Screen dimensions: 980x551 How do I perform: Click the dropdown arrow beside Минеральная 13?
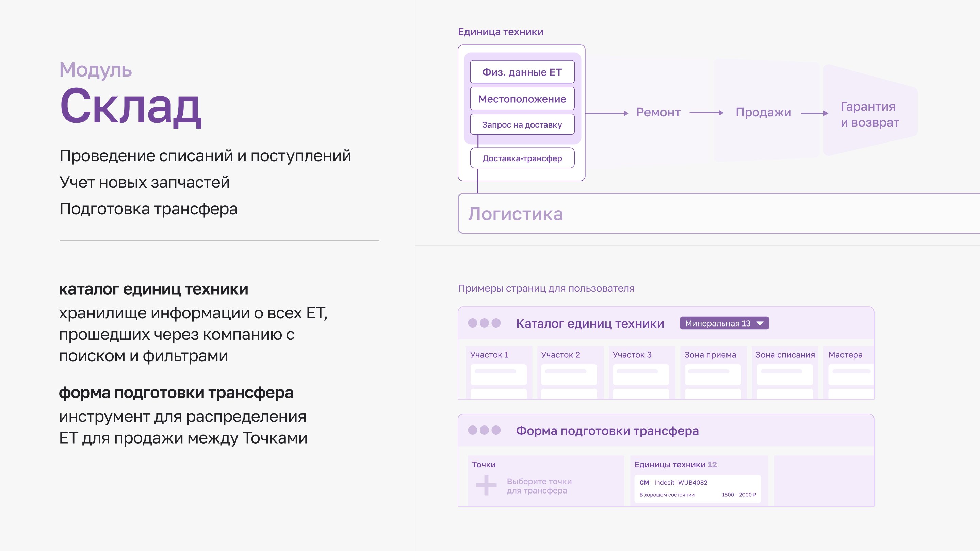(x=760, y=323)
